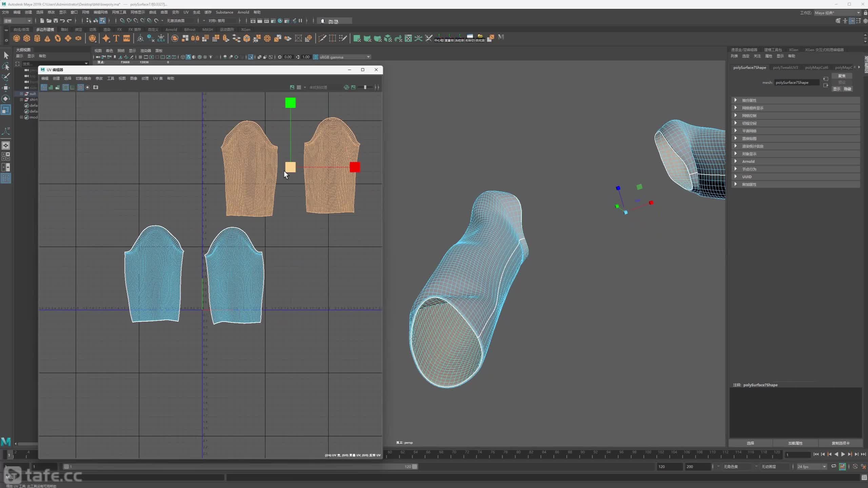Viewport: 868px width, 488px height.
Task: Click the 选择 button at panel bottom
Action: [750, 443]
